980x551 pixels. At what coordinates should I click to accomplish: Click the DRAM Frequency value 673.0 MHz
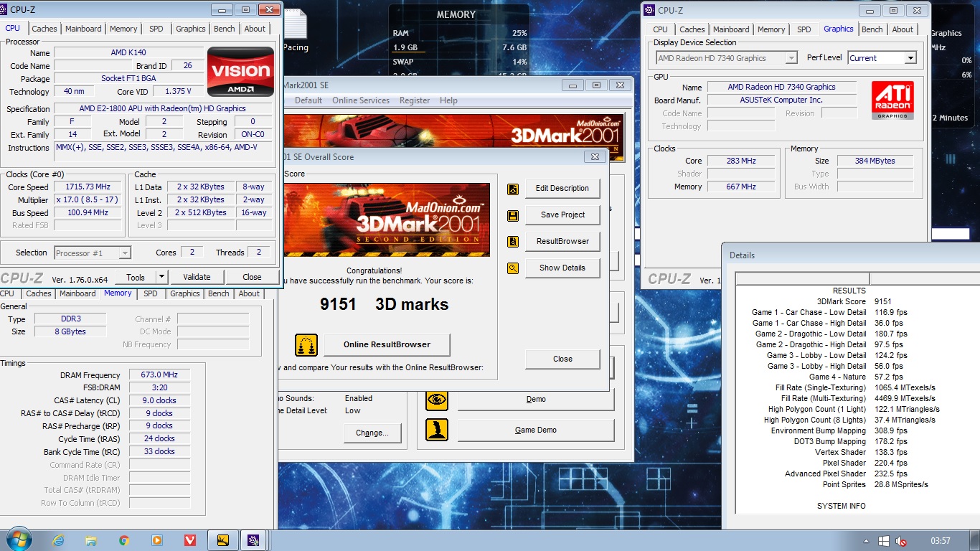point(159,375)
